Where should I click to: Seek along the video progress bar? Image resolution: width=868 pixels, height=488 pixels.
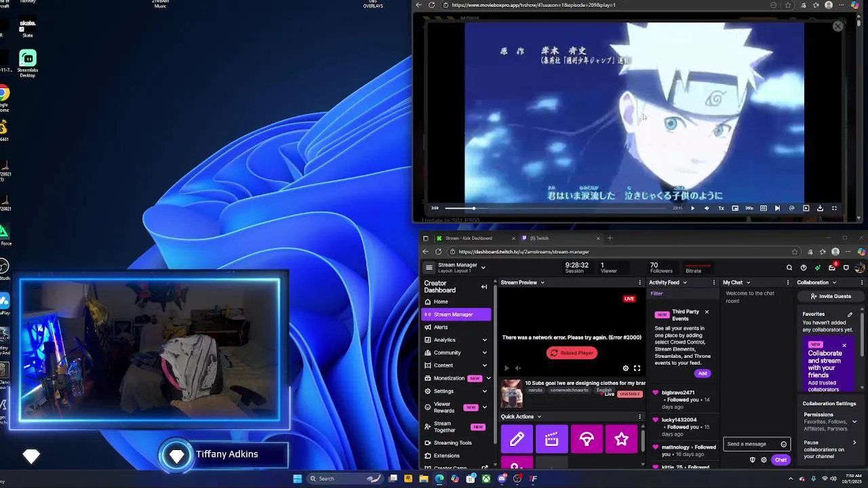556,208
